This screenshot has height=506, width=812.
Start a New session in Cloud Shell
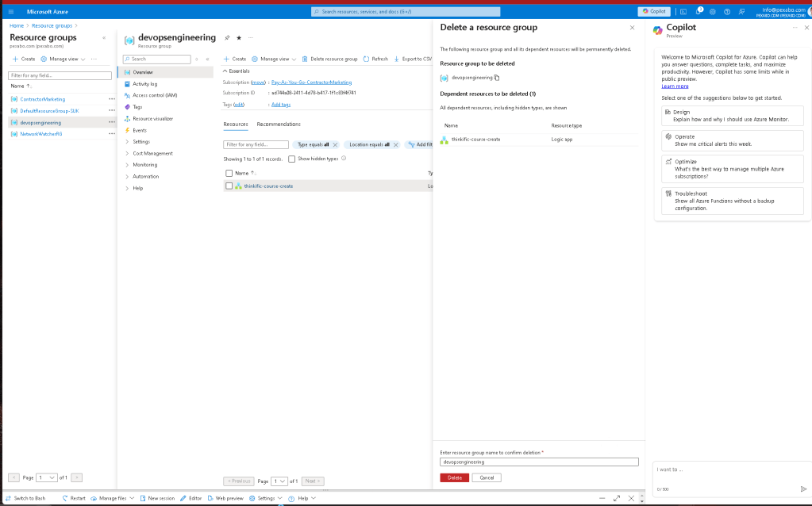pos(157,498)
